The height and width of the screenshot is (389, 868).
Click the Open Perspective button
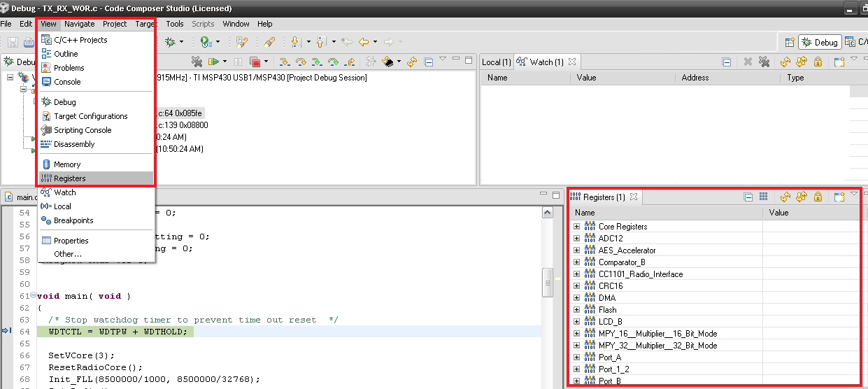click(x=790, y=42)
